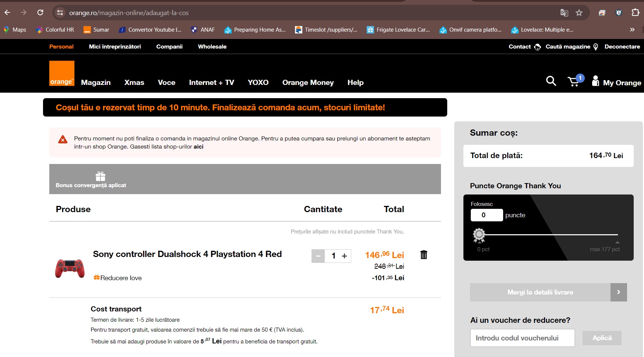Click the Orange logo
Screen dimensions: 644x357
[62, 74]
